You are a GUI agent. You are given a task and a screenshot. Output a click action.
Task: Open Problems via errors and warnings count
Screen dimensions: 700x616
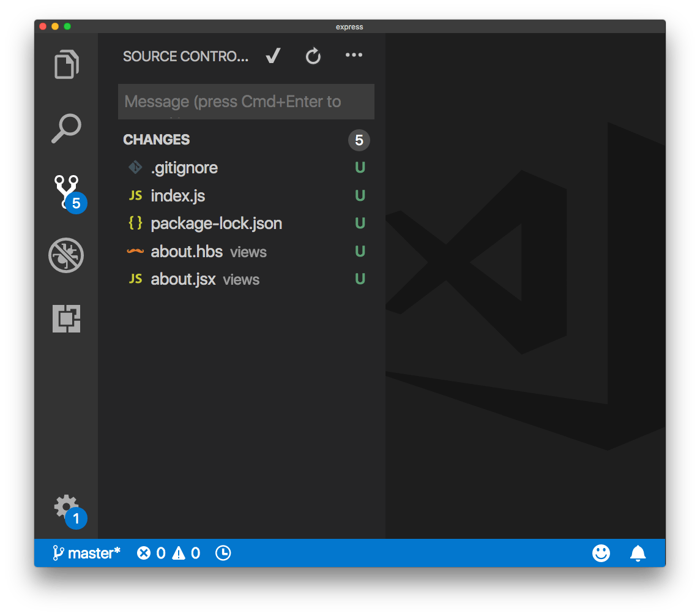[x=169, y=554]
